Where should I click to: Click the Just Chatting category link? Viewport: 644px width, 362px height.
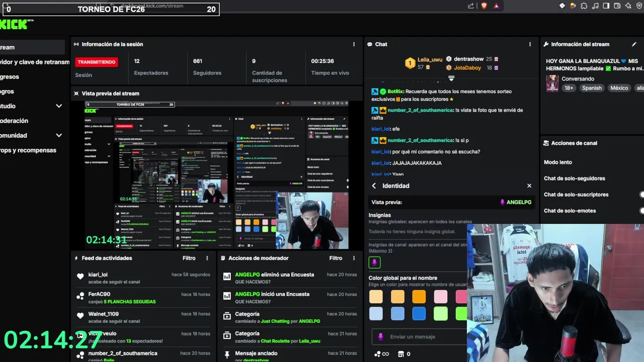[x=276, y=321]
